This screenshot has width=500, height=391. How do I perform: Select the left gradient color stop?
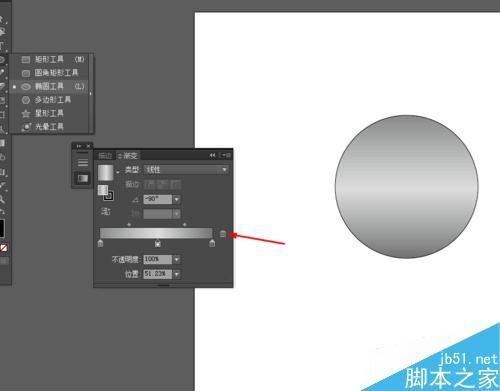(100, 244)
